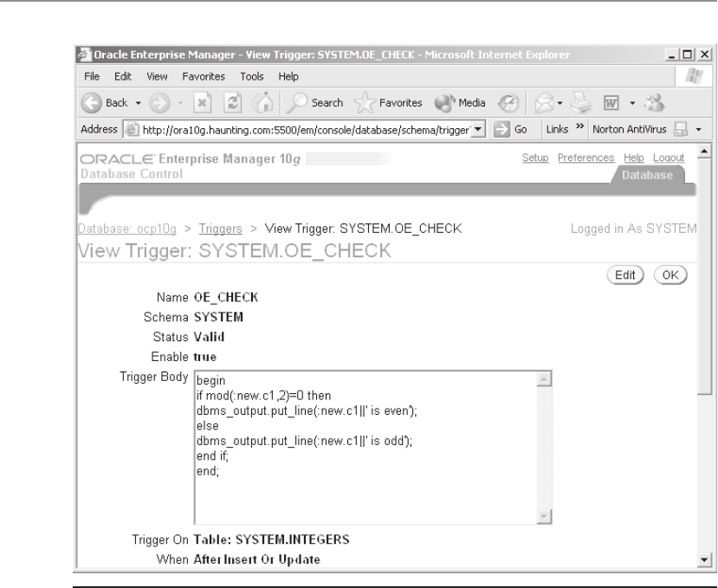718x588 pixels.
Task: Click the page scrollbar up arrow
Action: [x=704, y=151]
